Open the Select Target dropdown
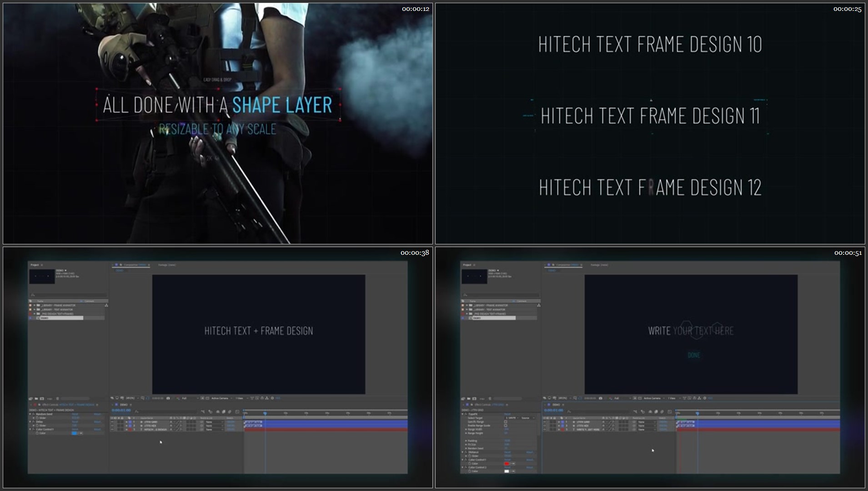Screen dimensions: 868x491 [x=512, y=418]
